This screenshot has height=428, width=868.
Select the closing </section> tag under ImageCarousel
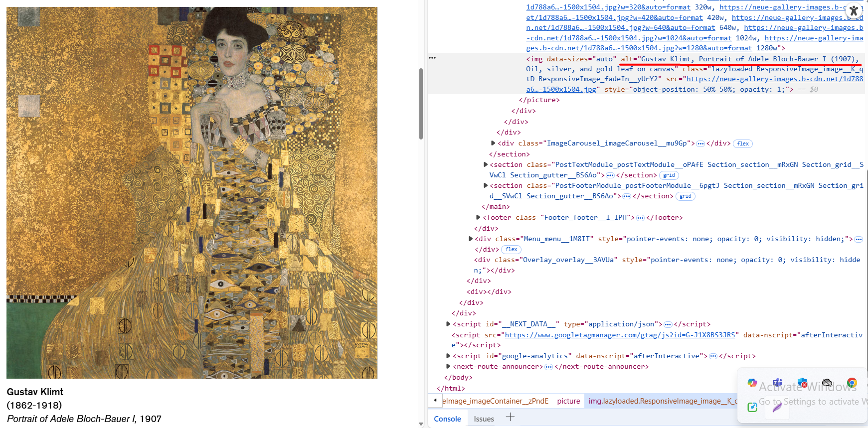click(x=509, y=154)
